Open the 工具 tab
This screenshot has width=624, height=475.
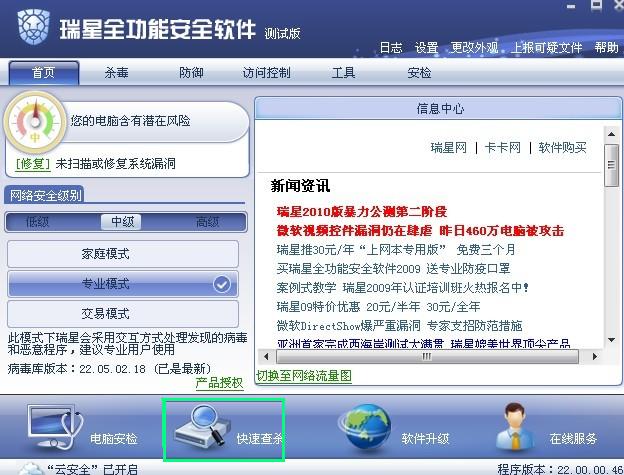[343, 73]
